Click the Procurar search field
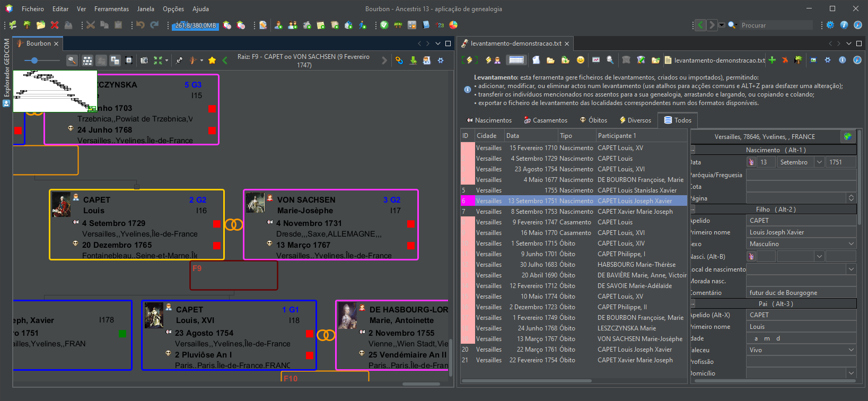This screenshot has width=868, height=401. click(x=776, y=25)
